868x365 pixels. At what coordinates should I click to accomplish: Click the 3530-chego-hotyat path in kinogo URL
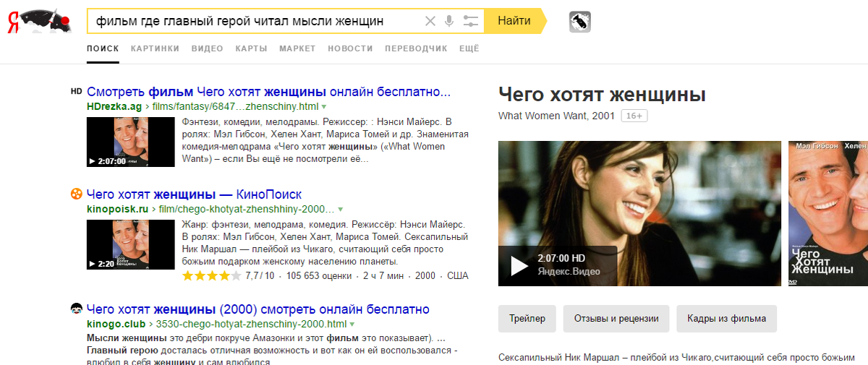click(x=251, y=323)
